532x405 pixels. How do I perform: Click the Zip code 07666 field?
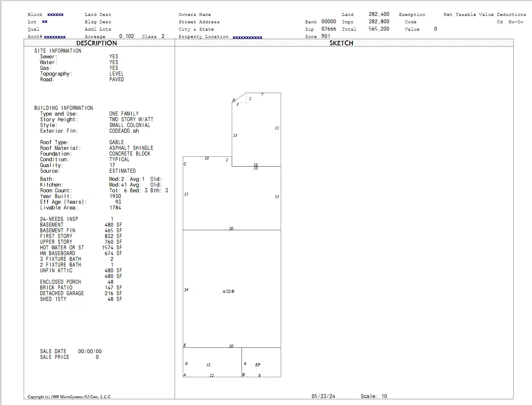pos(328,29)
